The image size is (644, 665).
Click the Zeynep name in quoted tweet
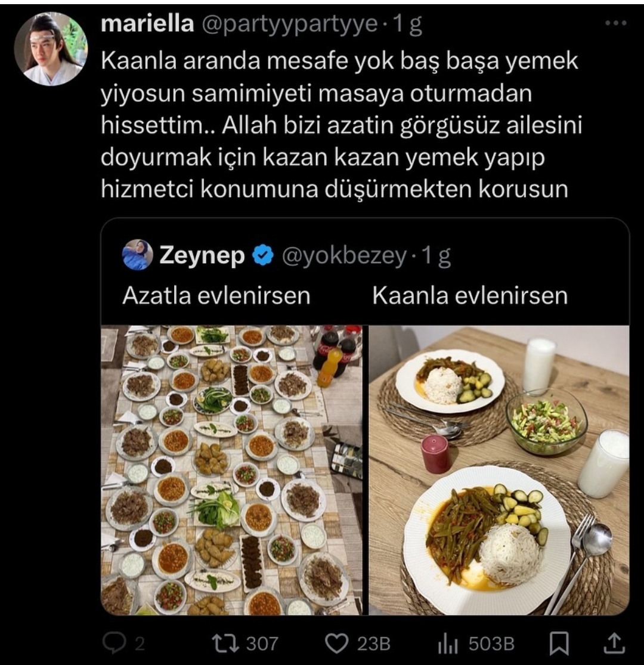click(202, 256)
